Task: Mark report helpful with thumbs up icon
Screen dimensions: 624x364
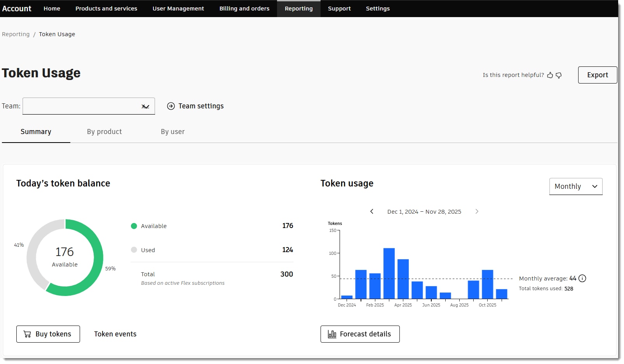Action: tap(550, 75)
